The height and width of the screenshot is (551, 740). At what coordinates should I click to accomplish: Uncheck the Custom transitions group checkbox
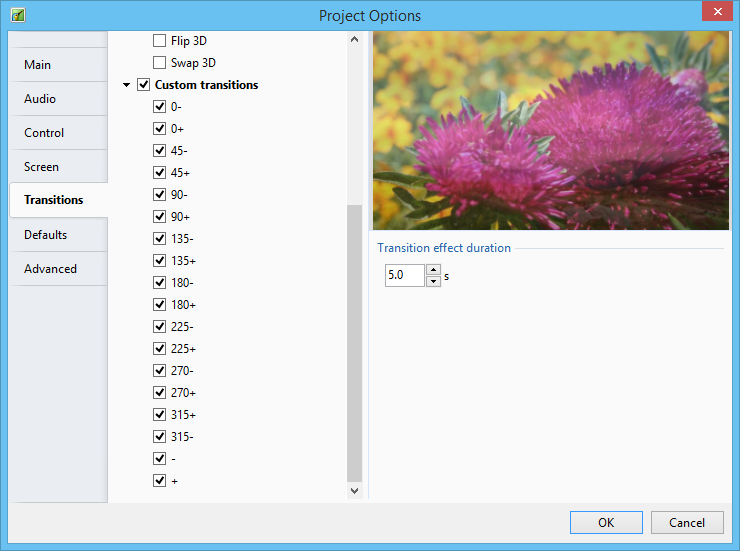tap(143, 85)
